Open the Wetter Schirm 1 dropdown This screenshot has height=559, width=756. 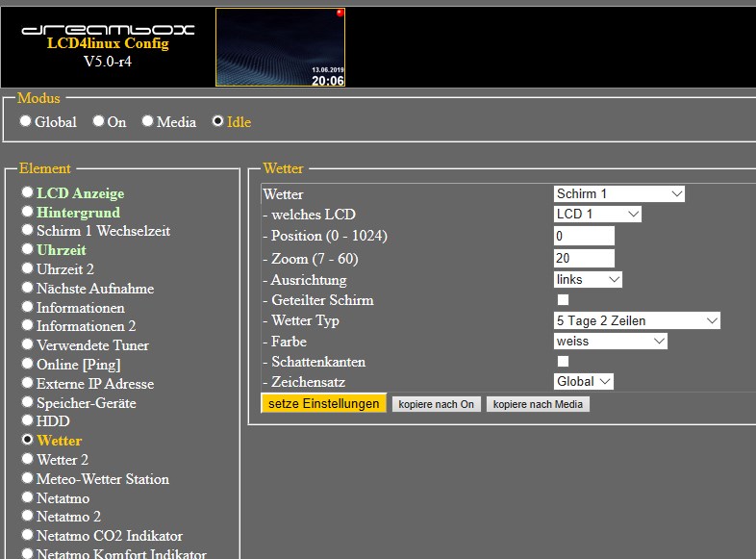[618, 194]
